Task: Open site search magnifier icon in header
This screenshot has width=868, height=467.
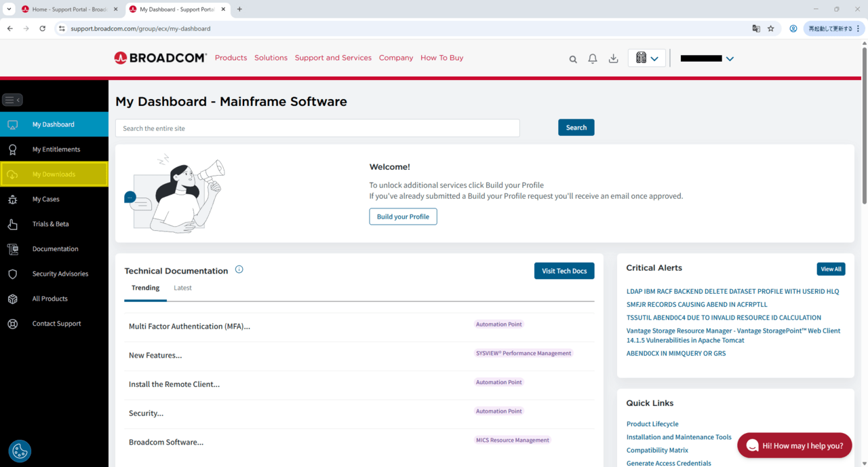Action: click(x=573, y=59)
